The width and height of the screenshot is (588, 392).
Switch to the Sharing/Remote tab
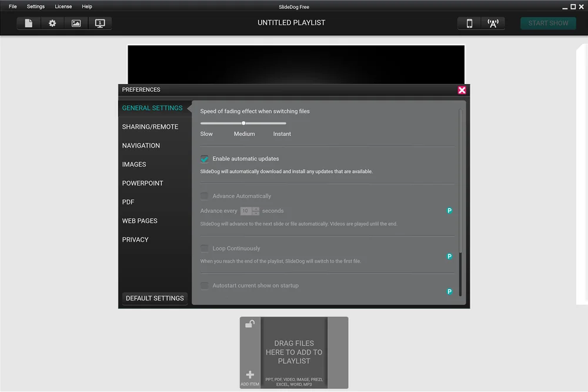click(150, 127)
